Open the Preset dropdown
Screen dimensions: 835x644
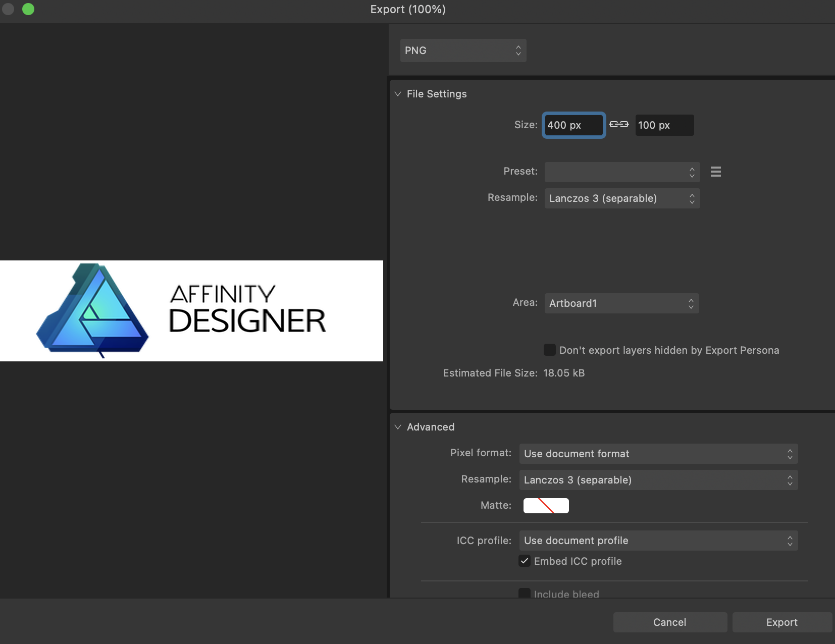point(622,172)
